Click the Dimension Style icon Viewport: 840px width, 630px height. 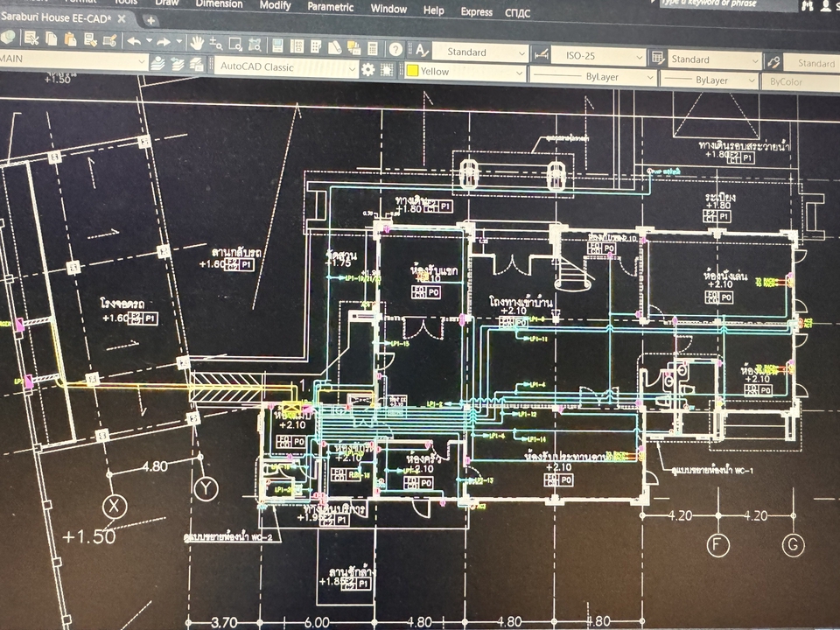pos(541,54)
